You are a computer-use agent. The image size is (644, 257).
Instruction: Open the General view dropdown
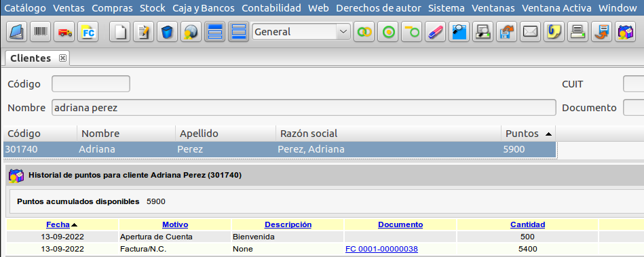[x=301, y=32]
